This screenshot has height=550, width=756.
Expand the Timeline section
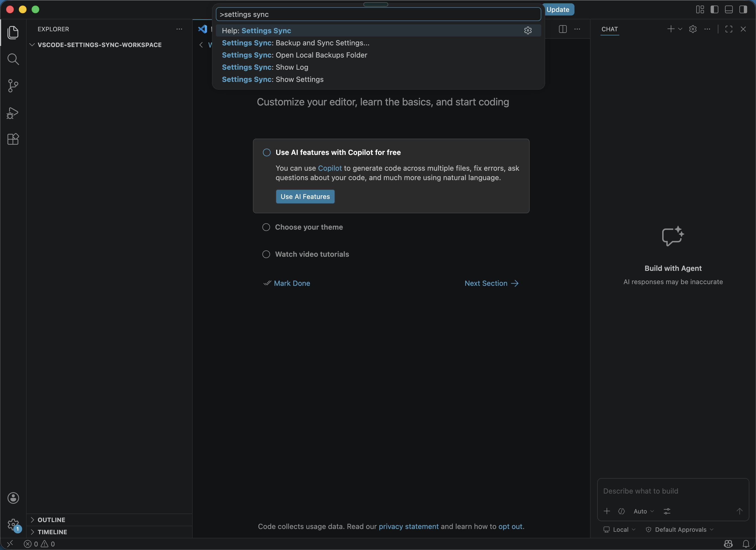click(x=32, y=532)
